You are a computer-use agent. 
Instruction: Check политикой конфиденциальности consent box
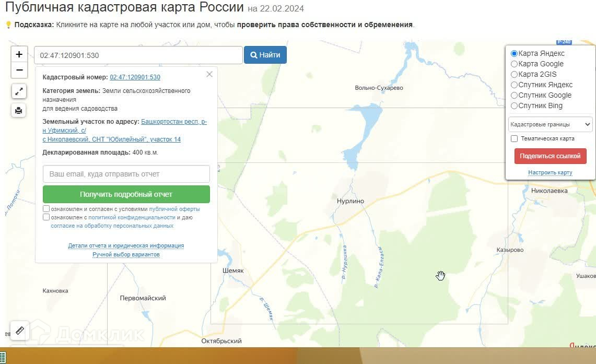pyautogui.click(x=46, y=217)
